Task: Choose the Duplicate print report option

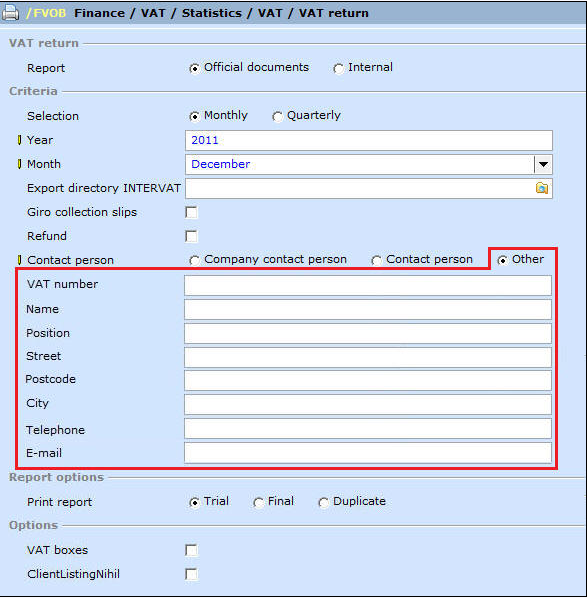Action: pos(323,503)
